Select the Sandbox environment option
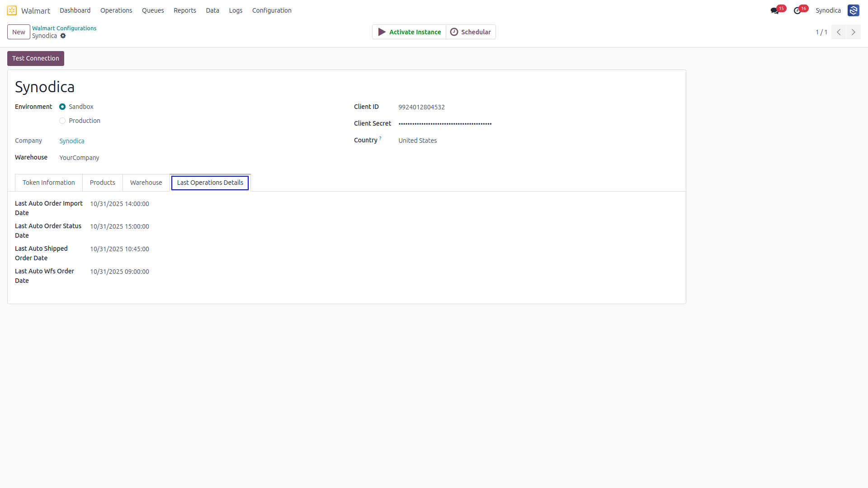The image size is (868, 488). pyautogui.click(x=62, y=107)
